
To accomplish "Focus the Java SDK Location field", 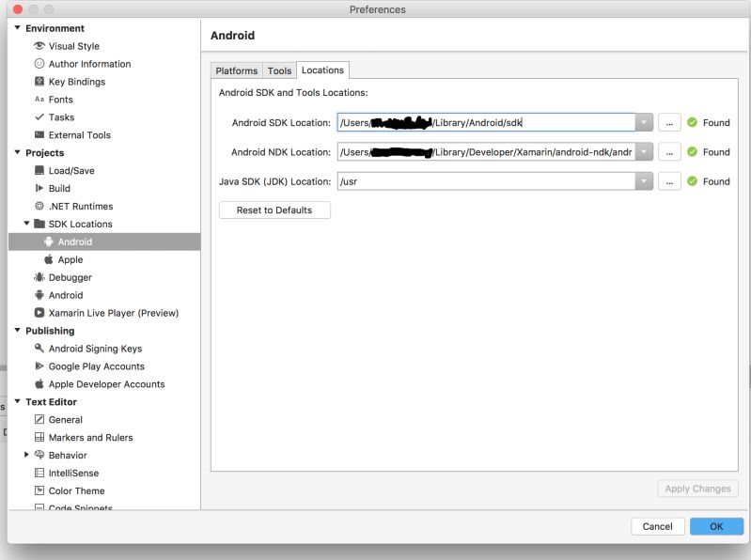I will click(x=486, y=181).
